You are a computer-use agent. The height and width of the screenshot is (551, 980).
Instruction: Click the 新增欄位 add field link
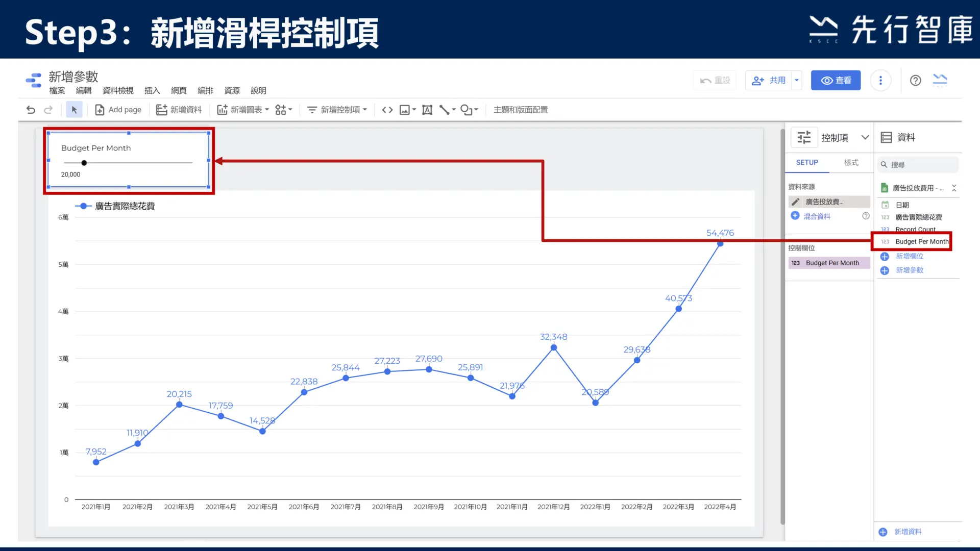coord(909,256)
